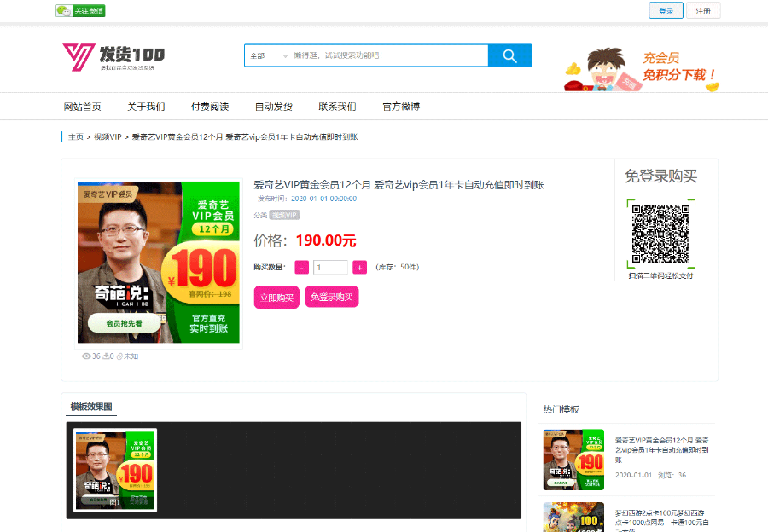Click 主页 breadcrumb link
The image size is (768, 532).
76,137
